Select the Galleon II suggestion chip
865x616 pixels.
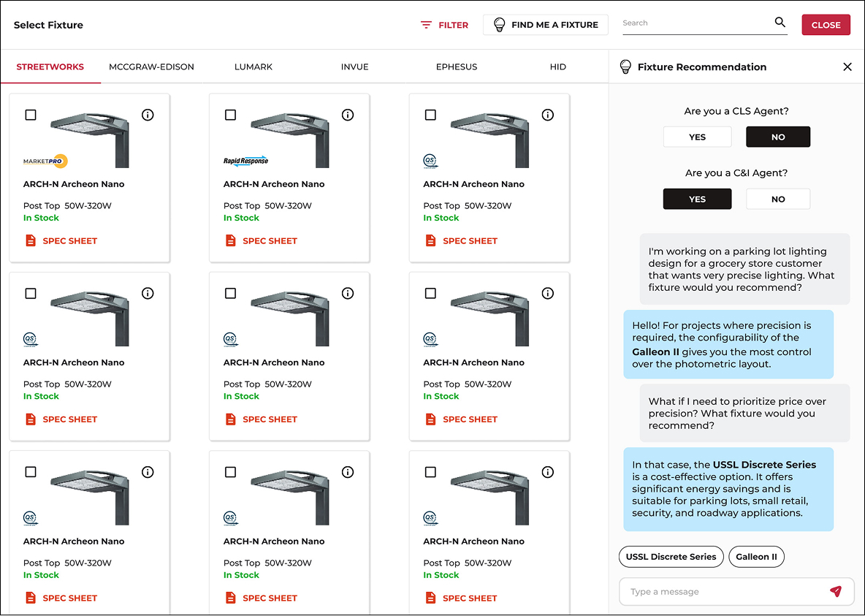click(756, 556)
